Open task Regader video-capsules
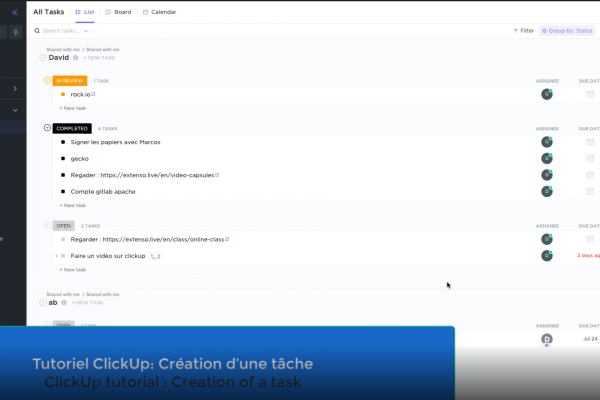 (142, 175)
